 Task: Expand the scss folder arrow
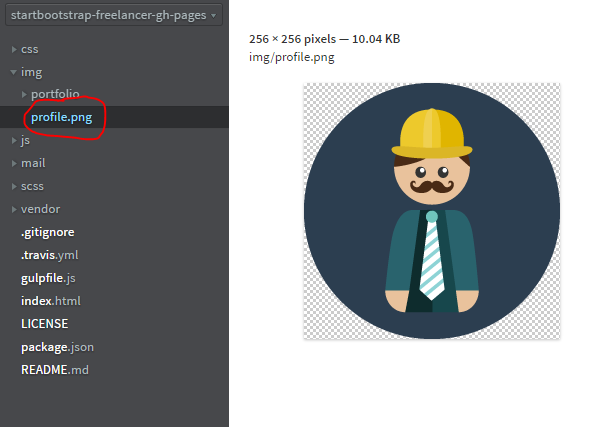(14, 186)
